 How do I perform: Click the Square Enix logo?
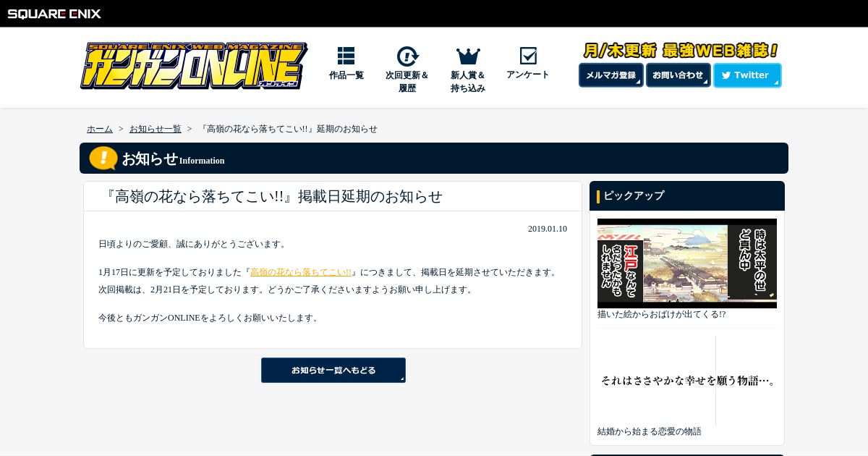click(54, 13)
